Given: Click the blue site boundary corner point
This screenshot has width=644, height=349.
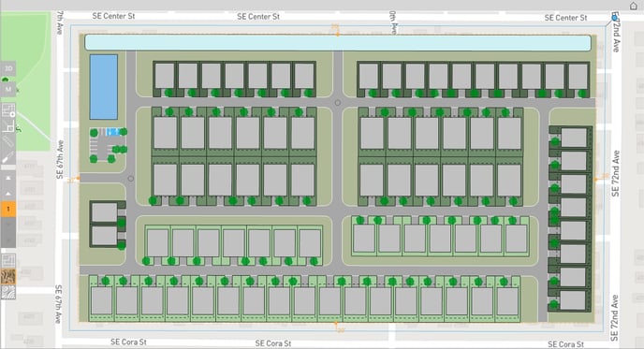Looking at the screenshot, I should coord(614,18).
